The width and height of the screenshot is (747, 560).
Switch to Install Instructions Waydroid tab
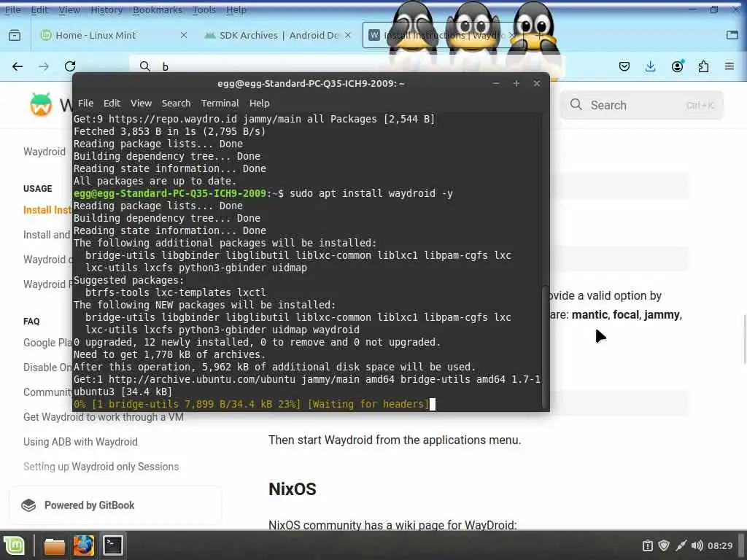click(x=443, y=35)
